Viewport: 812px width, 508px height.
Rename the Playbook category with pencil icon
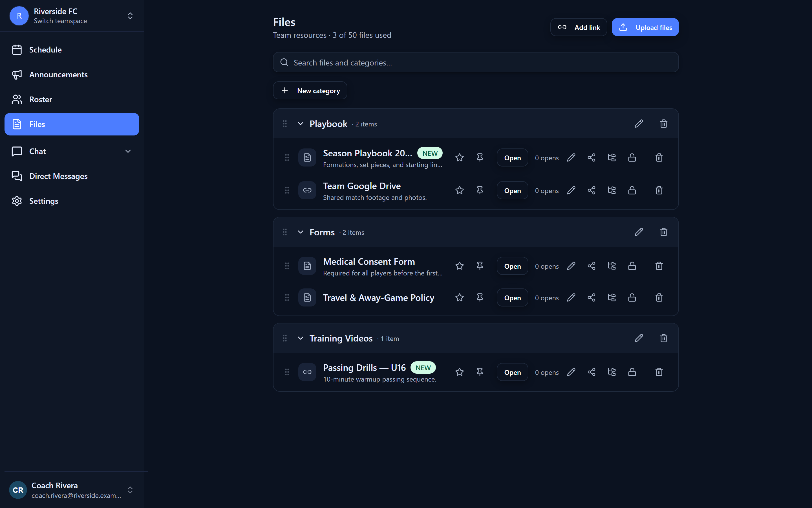tap(639, 124)
